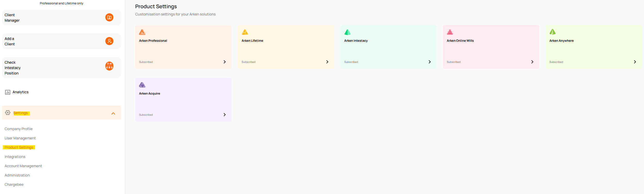Click the Arken Lifetime yellow logo
Screen dimensions: 644x194
245,32
